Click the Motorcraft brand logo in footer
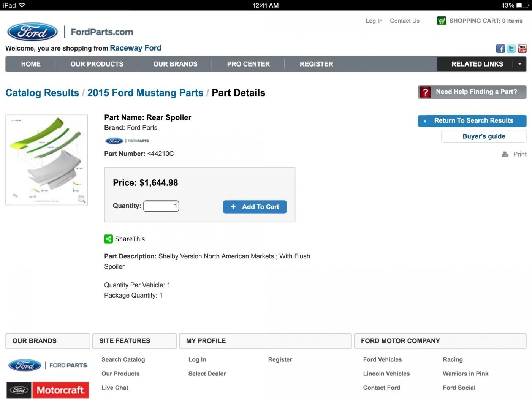 pos(47,390)
